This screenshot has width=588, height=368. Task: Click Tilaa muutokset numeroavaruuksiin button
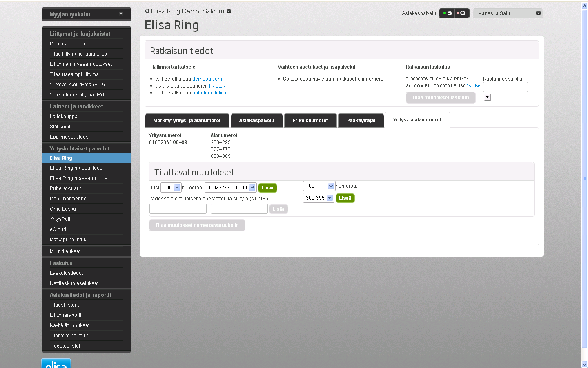(x=197, y=225)
